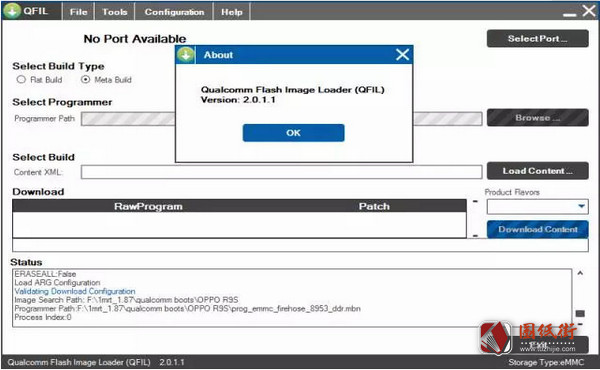Click the 'ERASEALL:False' status line
This screenshot has height=370, width=600.
[45, 274]
